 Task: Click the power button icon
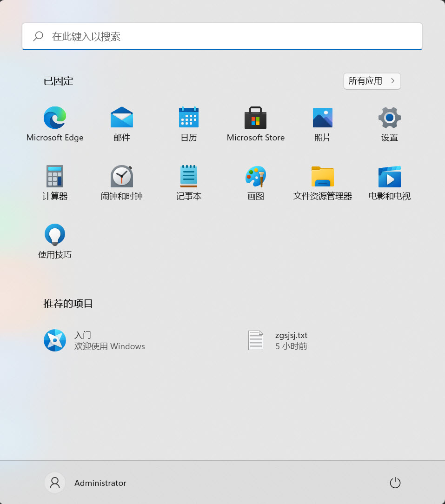tap(395, 483)
